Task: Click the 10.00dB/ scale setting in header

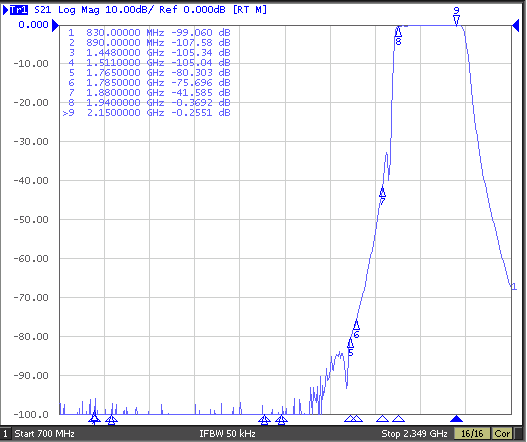Action: coord(130,10)
